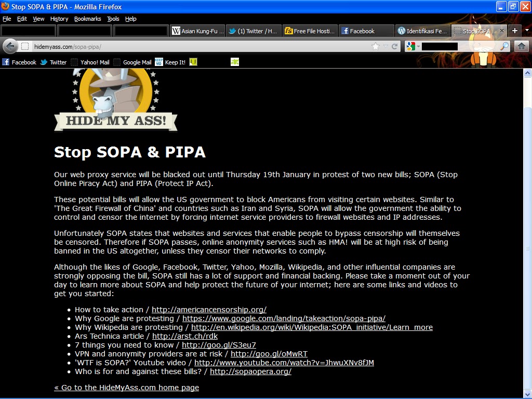The width and height of the screenshot is (532, 399).
Task: Open the Keep It! bookmark
Action: (170, 62)
